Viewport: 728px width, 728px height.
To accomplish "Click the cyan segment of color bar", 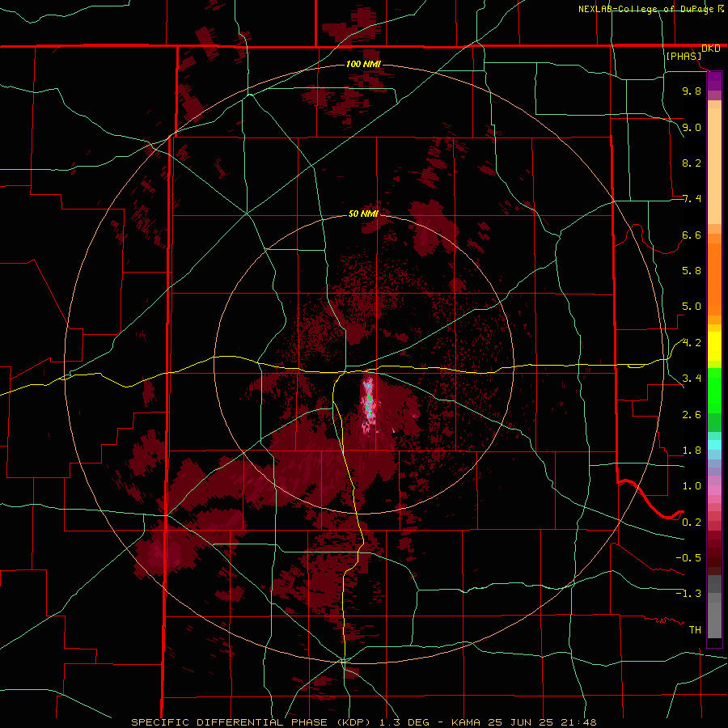I will coord(714,445).
